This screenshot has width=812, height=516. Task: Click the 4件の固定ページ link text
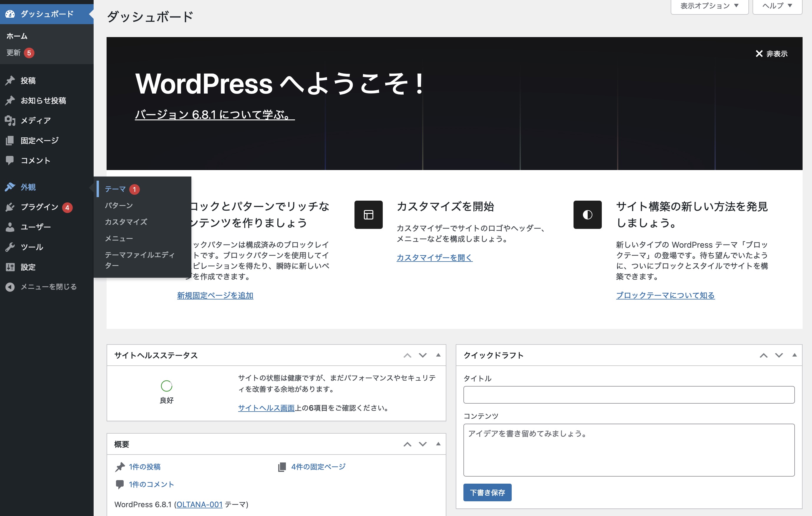(318, 467)
